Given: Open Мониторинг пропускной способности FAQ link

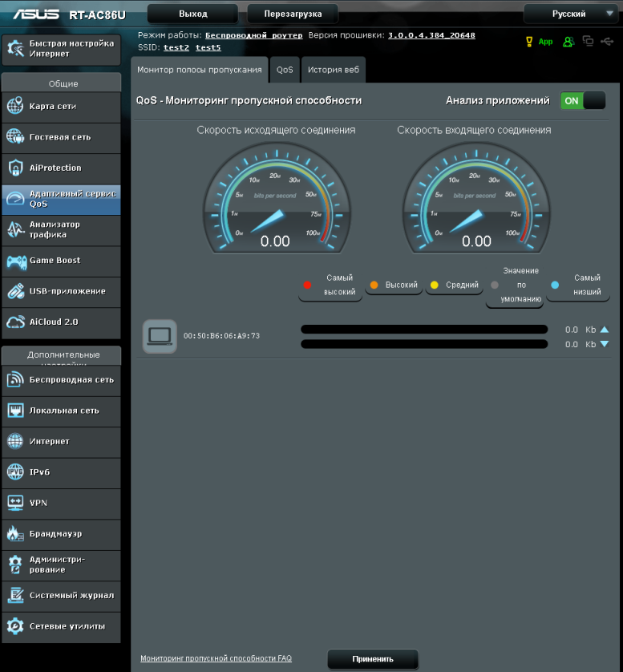Looking at the screenshot, I should pos(216,658).
